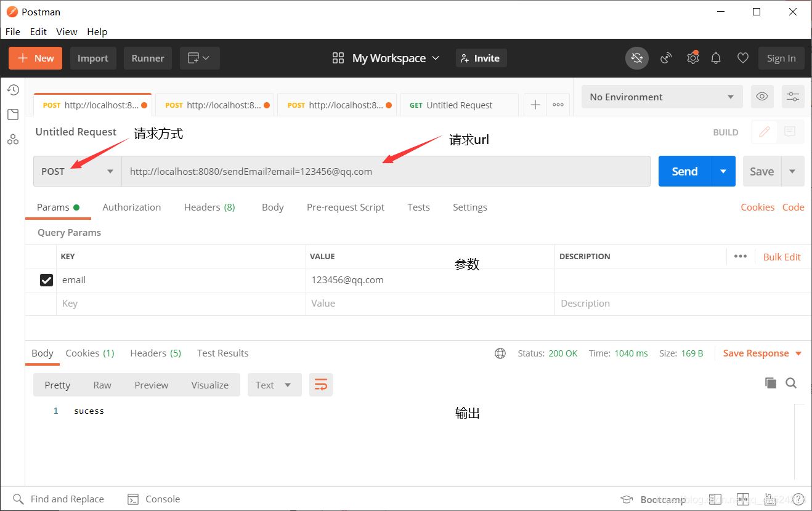
Task: Open the History sidebar panel
Action: tap(13, 91)
